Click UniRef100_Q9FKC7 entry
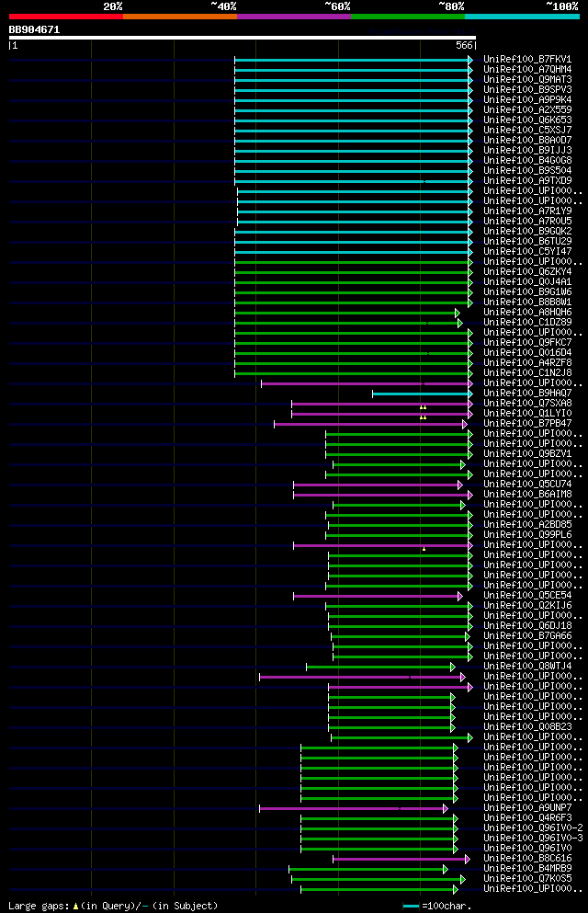 click(x=527, y=342)
